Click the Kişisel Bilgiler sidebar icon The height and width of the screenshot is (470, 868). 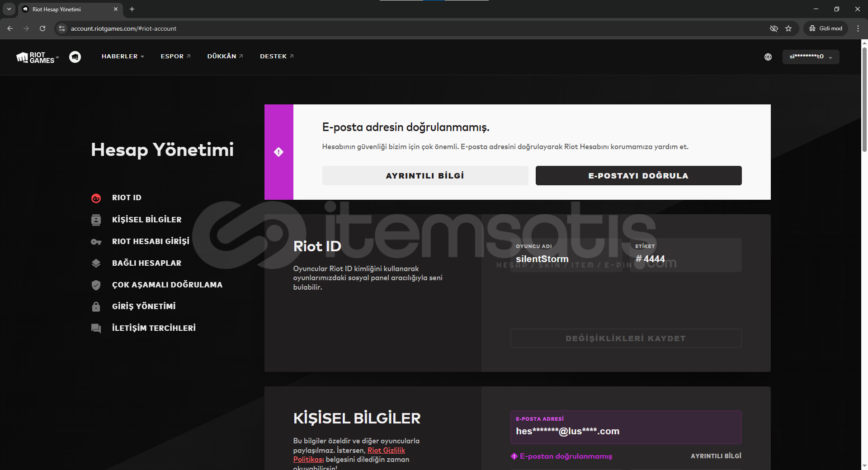pyautogui.click(x=96, y=220)
